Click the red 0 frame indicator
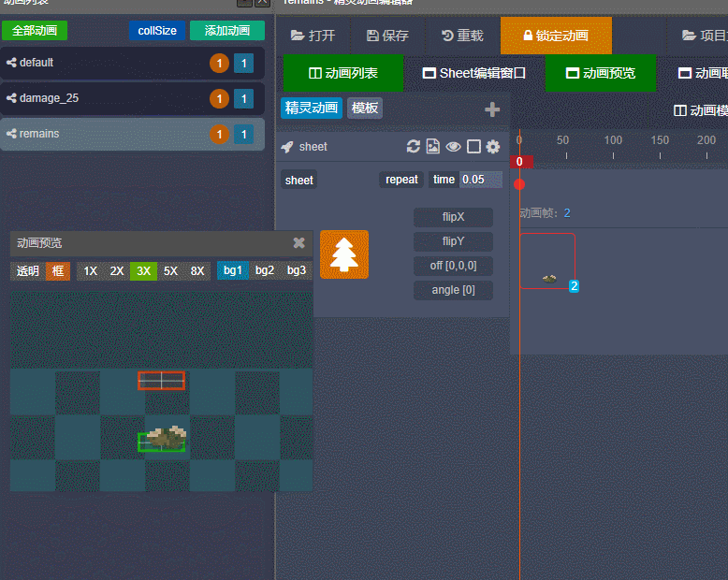 coord(520,162)
